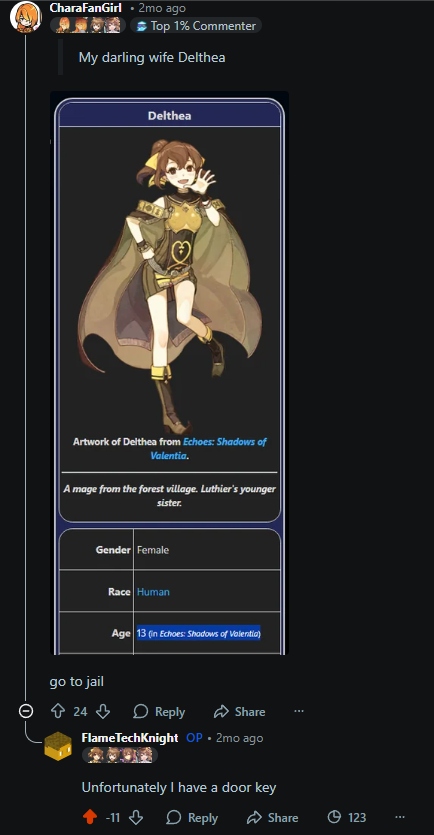Open more options for FlameTechKnight's reply
Viewport: 434px width, 835px height.
[x=399, y=817]
